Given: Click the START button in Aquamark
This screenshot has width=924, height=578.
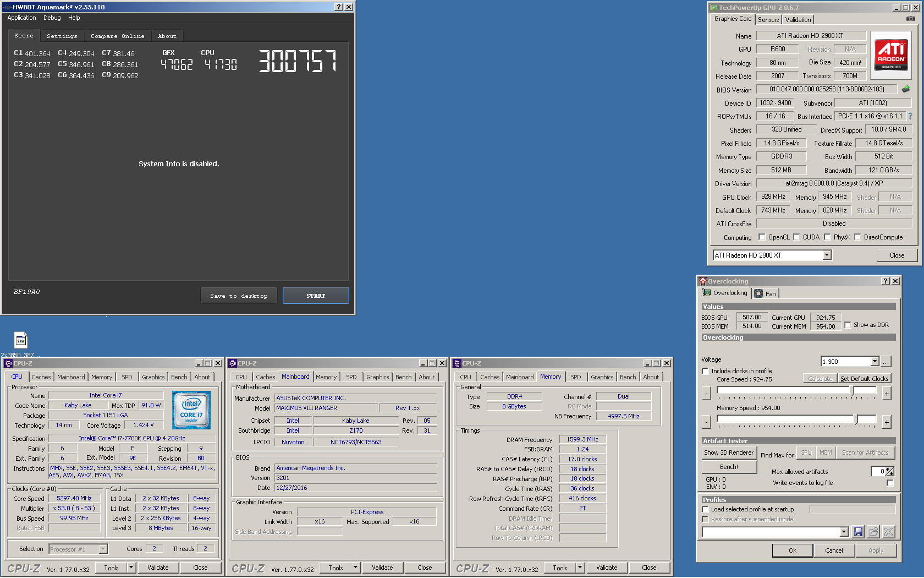Looking at the screenshot, I should coord(316,296).
